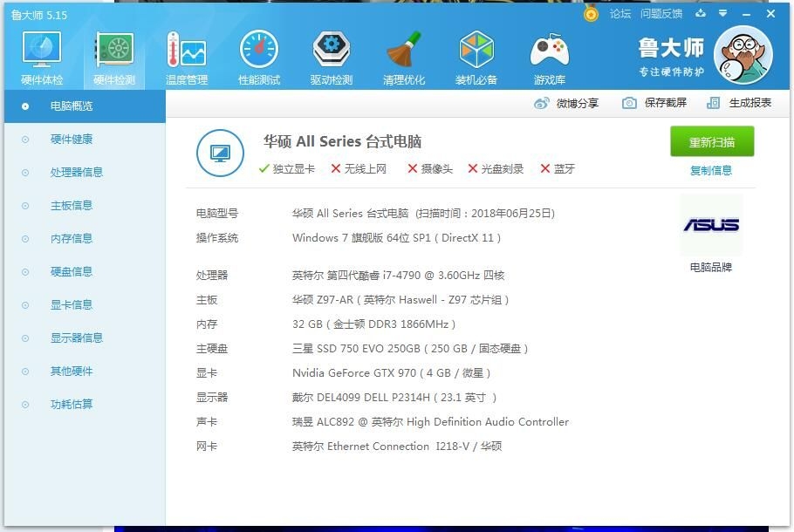The image size is (794, 532).
Task: Click the Windows 7 旗舰版 OS value
Action: (396, 238)
